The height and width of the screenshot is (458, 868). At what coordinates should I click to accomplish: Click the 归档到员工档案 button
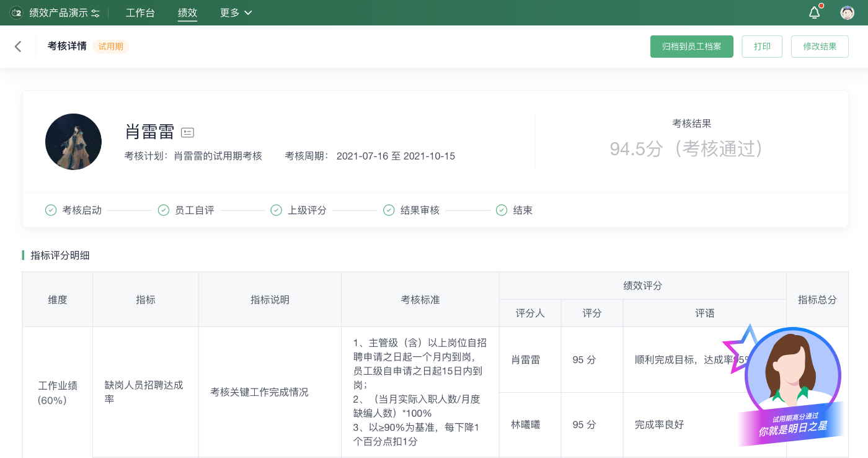coord(691,47)
